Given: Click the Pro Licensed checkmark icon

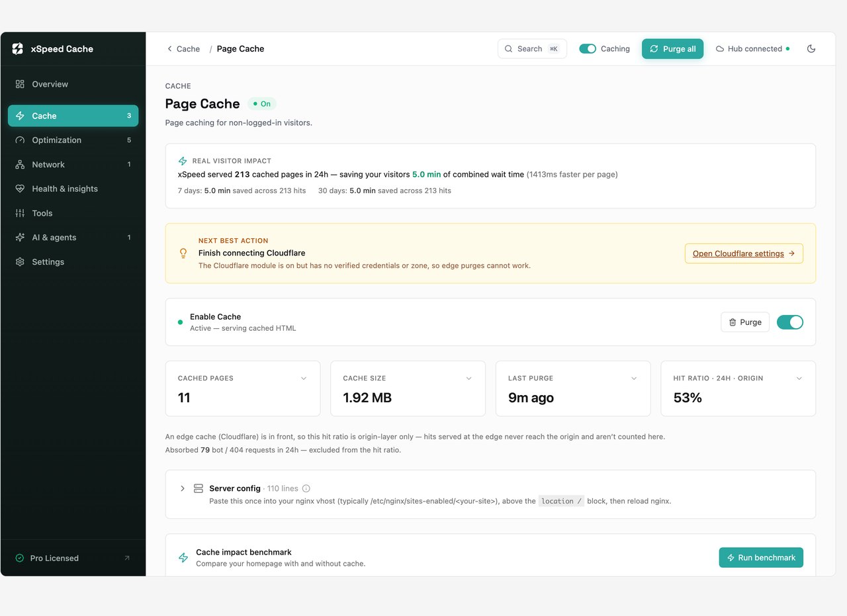Looking at the screenshot, I should click(x=20, y=558).
